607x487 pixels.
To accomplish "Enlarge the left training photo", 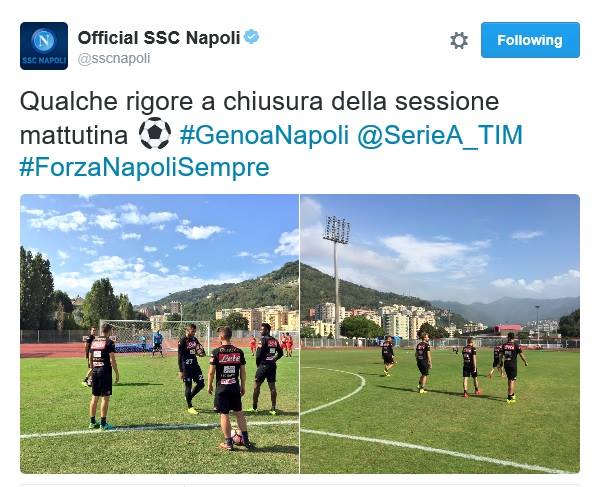I will click(x=159, y=334).
